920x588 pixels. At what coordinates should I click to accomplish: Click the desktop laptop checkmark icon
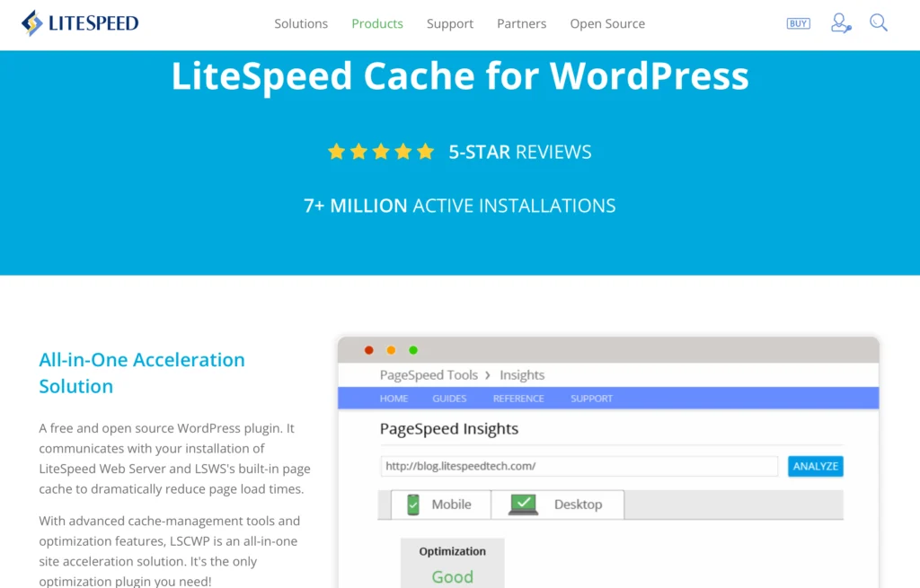pos(524,505)
